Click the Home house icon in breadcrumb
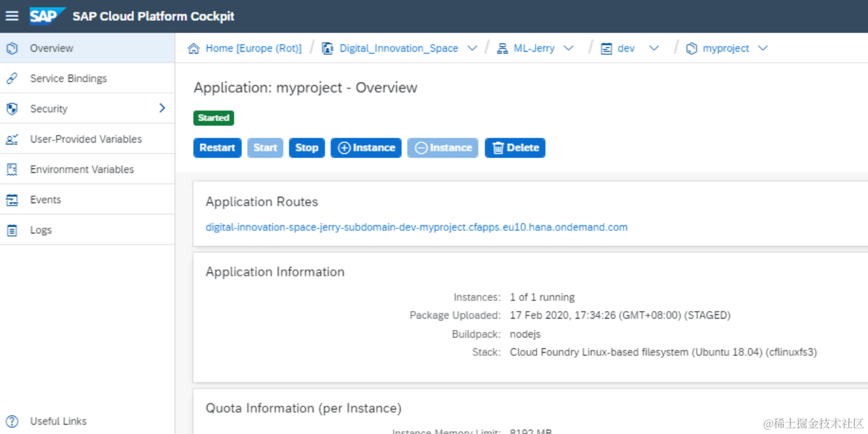The height and width of the screenshot is (434, 868). [x=194, y=49]
